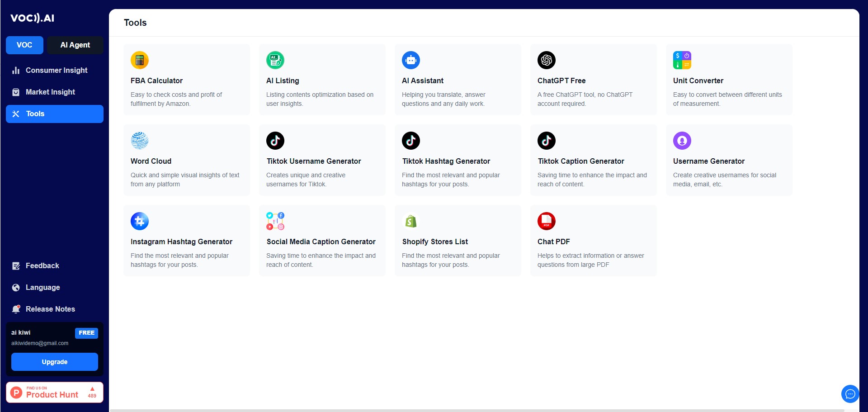Switch to the VOC tab

(24, 45)
